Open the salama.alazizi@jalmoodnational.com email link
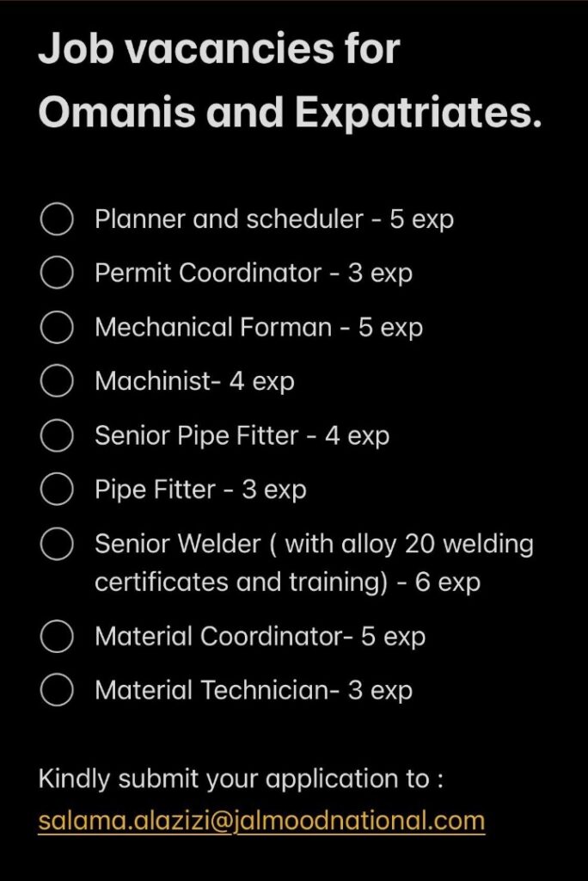The height and width of the screenshot is (881, 588). (x=261, y=820)
